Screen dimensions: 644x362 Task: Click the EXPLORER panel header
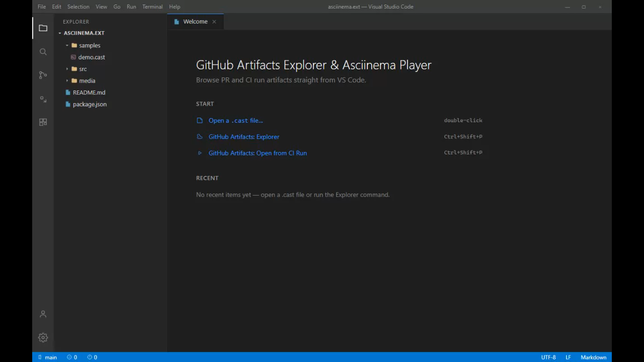pyautogui.click(x=76, y=22)
